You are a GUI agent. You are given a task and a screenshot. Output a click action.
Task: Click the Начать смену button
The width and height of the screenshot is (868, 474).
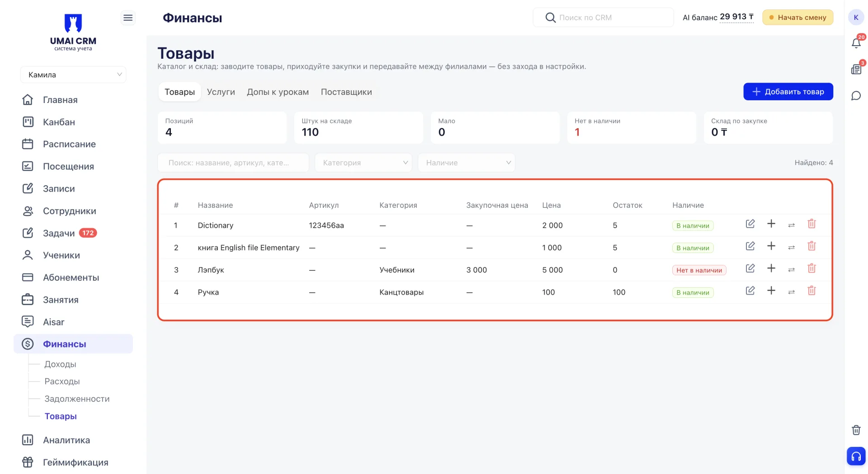pyautogui.click(x=797, y=18)
